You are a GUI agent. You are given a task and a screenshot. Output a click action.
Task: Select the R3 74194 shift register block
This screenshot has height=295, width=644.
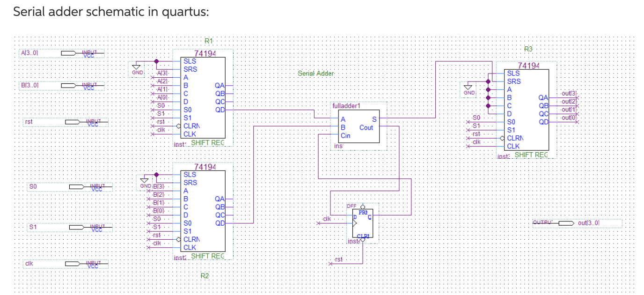pos(527,110)
